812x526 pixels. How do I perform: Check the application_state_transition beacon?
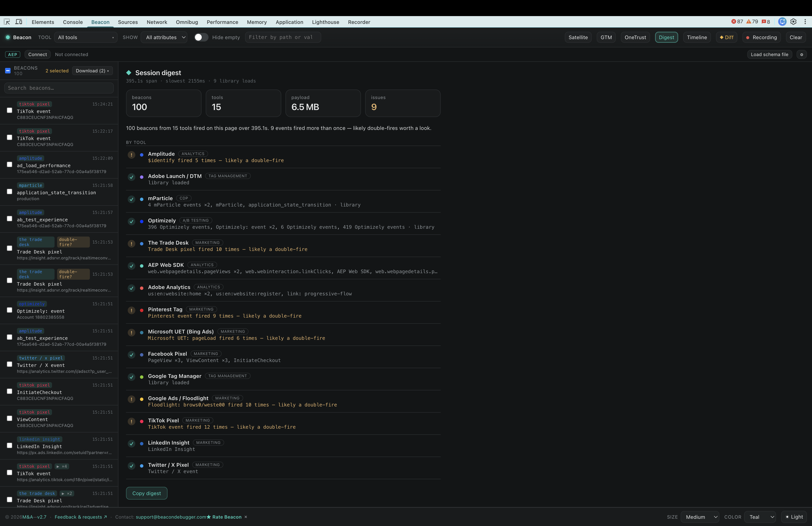coord(10,191)
